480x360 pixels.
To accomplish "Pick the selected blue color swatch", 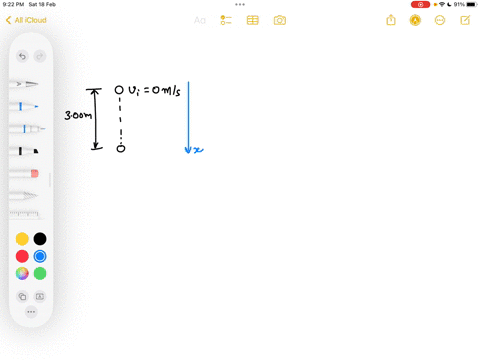I will click(40, 256).
